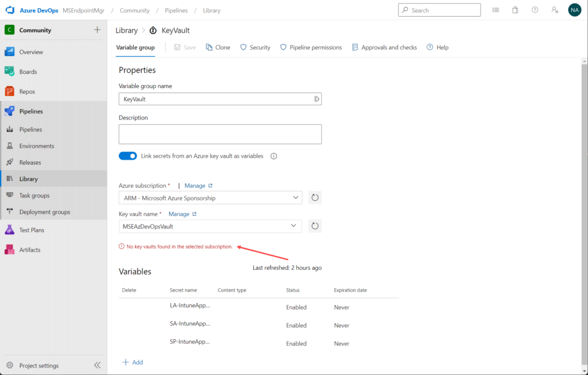Open the Security toolbar option
This screenshot has height=375, width=588.
pos(255,47)
